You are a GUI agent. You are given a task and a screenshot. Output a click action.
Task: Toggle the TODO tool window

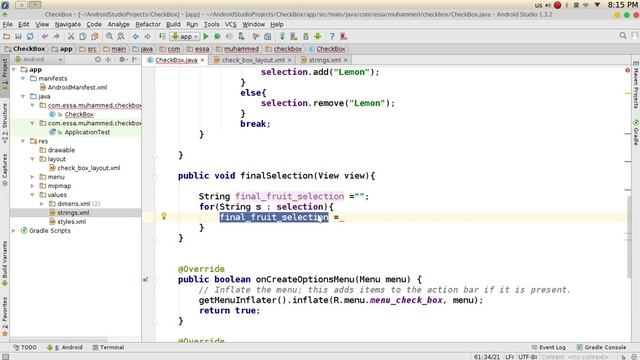[x=25, y=347]
